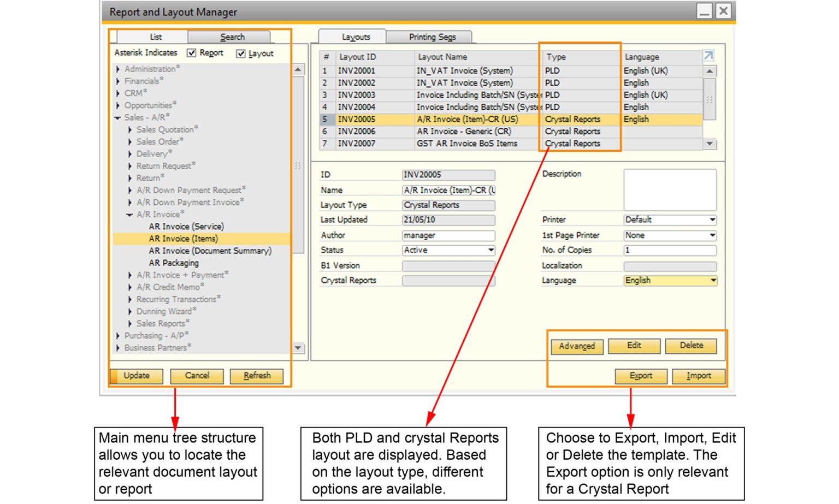Viewport: 839px width, 504px height.
Task: Expand the Purchasing - A/P node
Action: coord(118,336)
